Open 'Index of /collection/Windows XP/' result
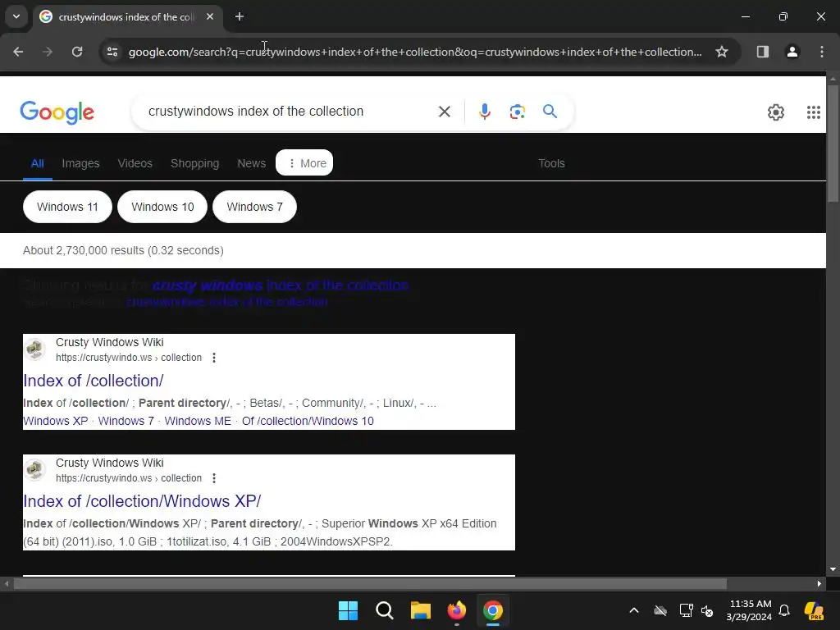 (142, 501)
